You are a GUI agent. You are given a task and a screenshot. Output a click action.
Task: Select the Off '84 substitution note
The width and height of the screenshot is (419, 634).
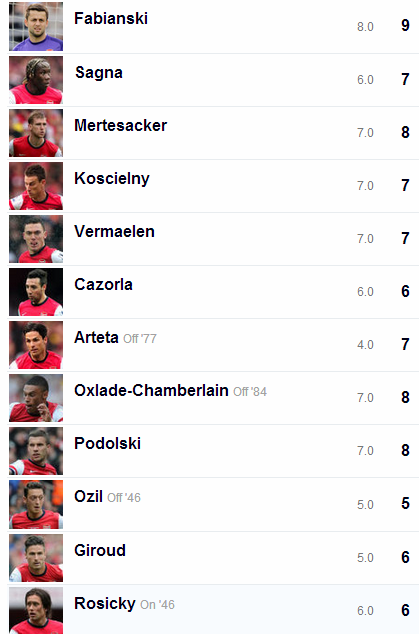(250, 392)
